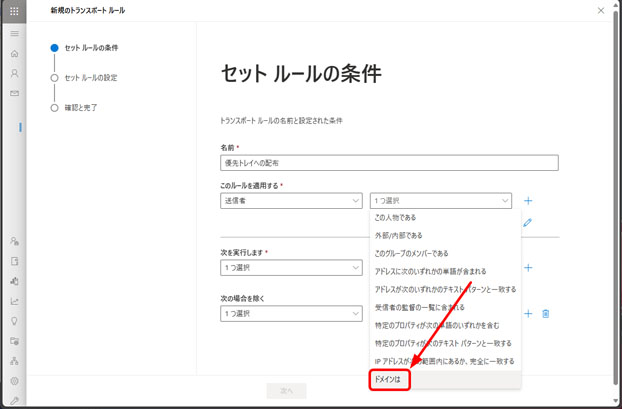Image resolution: width=622 pixels, height=409 pixels.
Task: Select アドレスが次のいずれかのテキスト パターンと一致する option
Action: (x=445, y=289)
